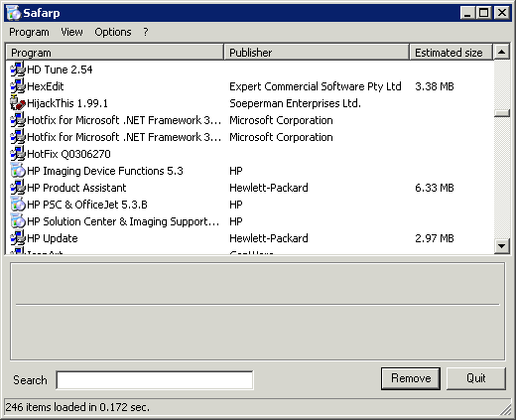Maximize the Safarp window
This screenshot has height=420, width=516.
click(x=483, y=13)
